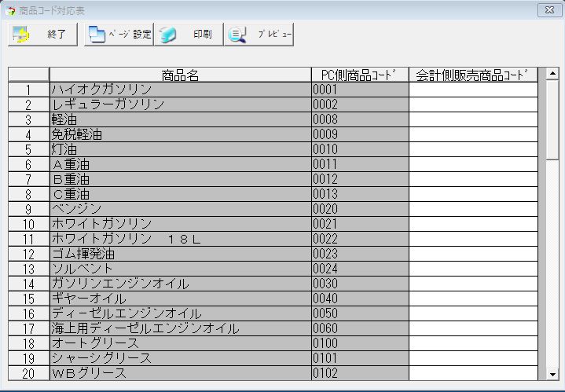This screenshot has width=565, height=392.
Task: Click scrollbar up arrow
Action: [552, 74]
